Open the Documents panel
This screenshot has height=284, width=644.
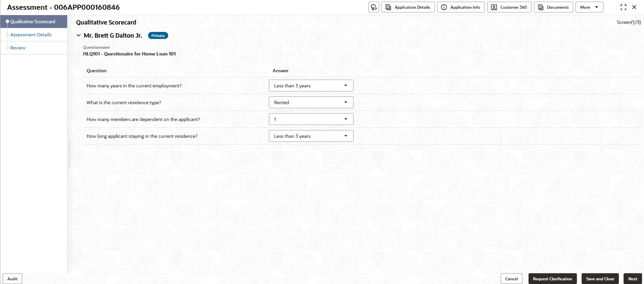coord(553,7)
